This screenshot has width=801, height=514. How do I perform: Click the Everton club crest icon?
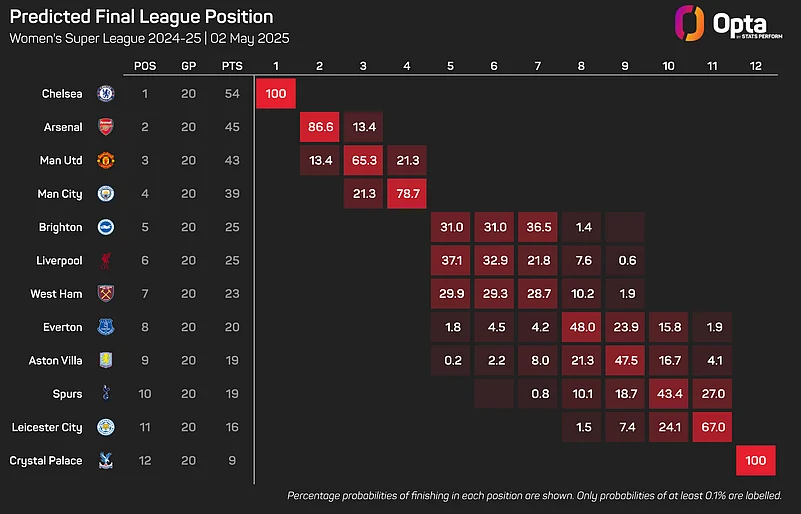tap(106, 327)
